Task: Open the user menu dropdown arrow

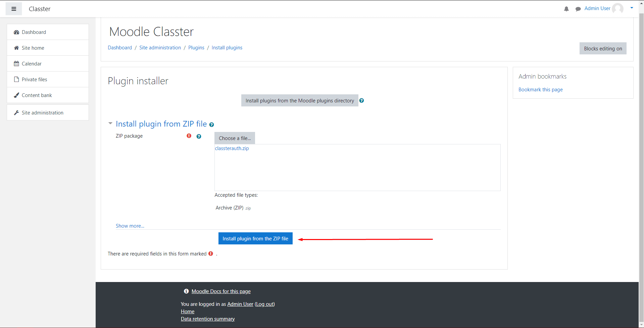Action: click(x=632, y=8)
